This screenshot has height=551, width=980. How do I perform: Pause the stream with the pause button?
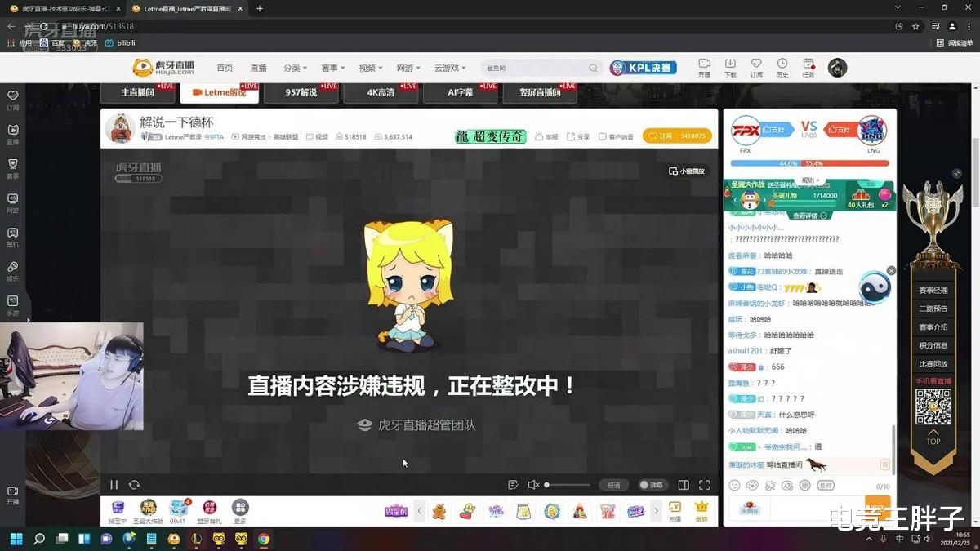114,485
